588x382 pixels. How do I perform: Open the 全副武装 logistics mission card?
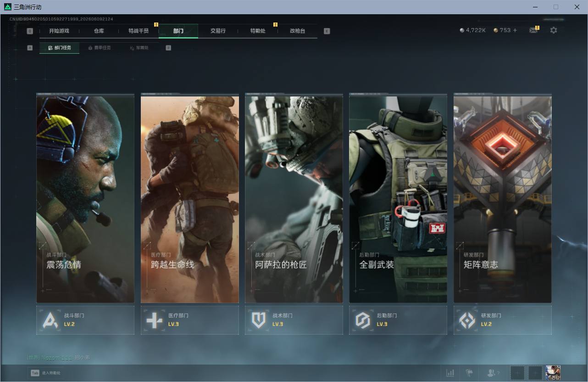398,198
